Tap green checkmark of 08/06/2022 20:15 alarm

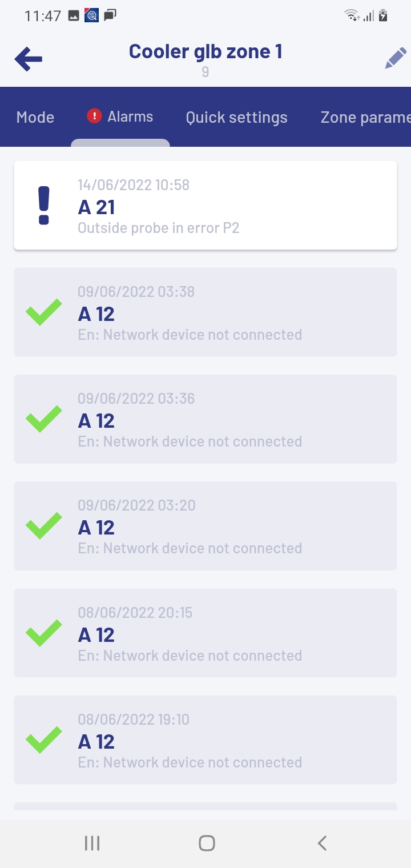click(x=44, y=633)
